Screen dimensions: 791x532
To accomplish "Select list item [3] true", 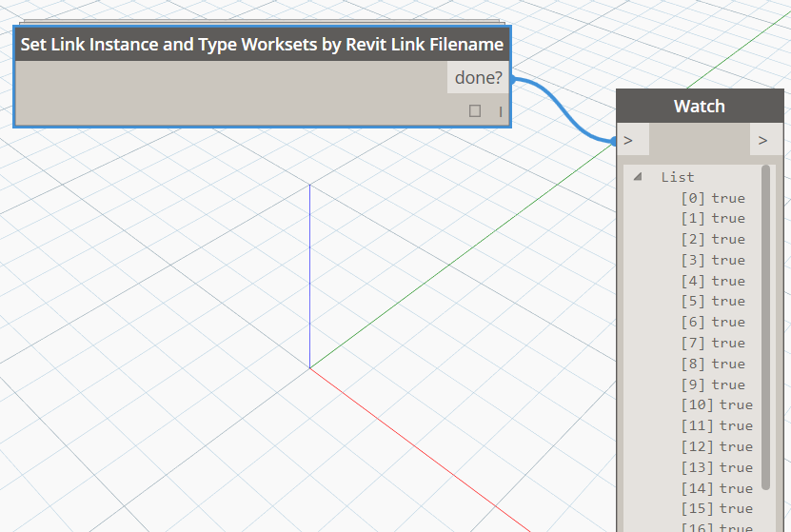I will [x=713, y=260].
